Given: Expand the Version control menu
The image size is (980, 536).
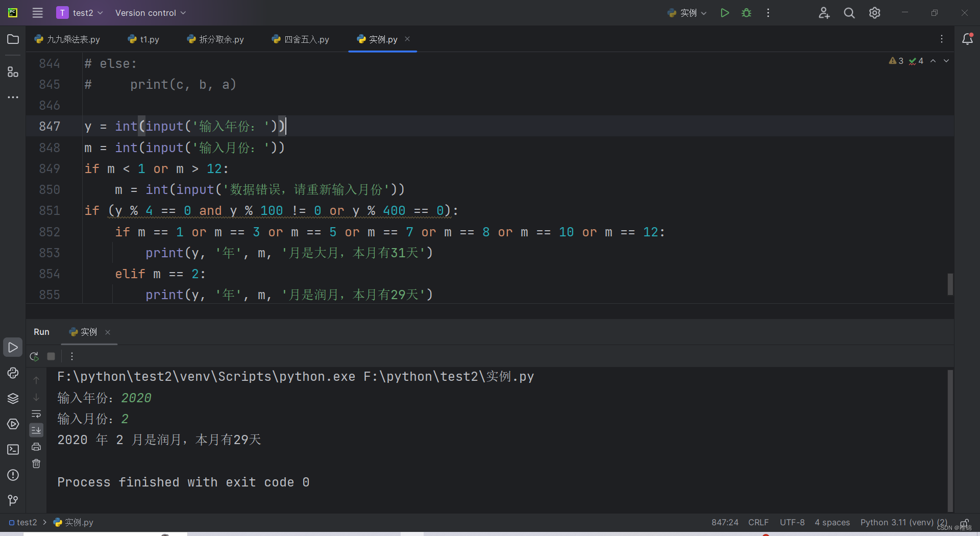Looking at the screenshot, I should pos(150,13).
